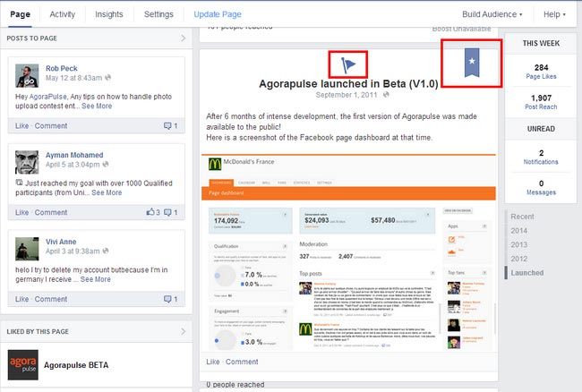Viewport: 582px width, 392px height.
Task: Click the 284 Page Likes stat
Action: pos(541,72)
